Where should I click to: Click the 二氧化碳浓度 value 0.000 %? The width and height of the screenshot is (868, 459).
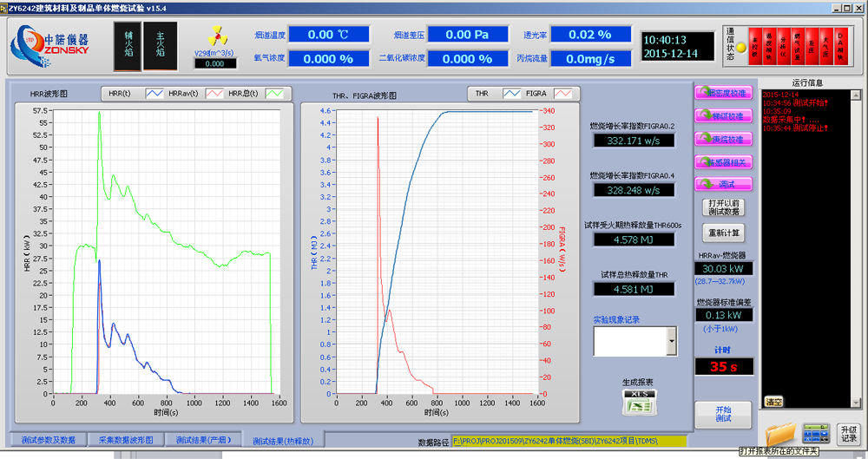[x=468, y=59]
